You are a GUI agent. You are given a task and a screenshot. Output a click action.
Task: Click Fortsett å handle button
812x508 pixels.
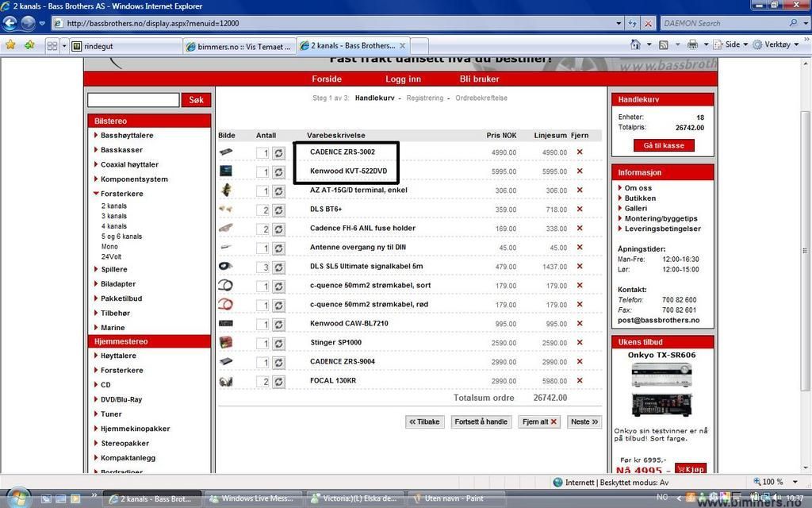tap(481, 421)
